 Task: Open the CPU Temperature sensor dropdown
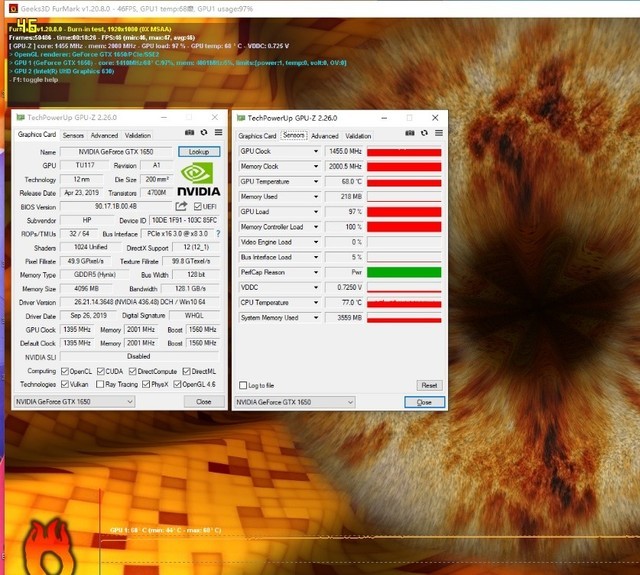tap(316, 302)
